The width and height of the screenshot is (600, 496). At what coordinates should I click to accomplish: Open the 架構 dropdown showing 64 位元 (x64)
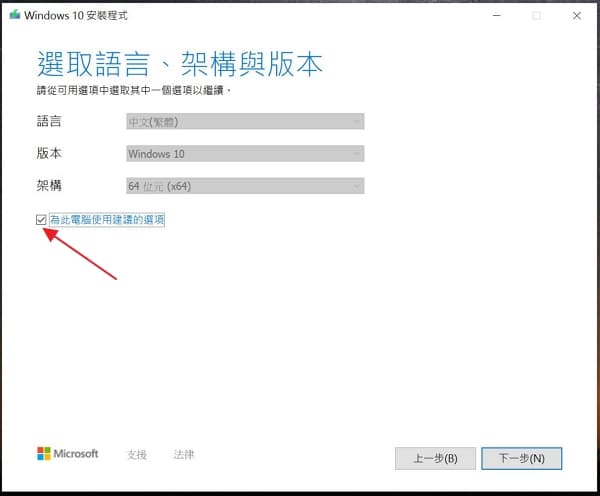(245, 186)
